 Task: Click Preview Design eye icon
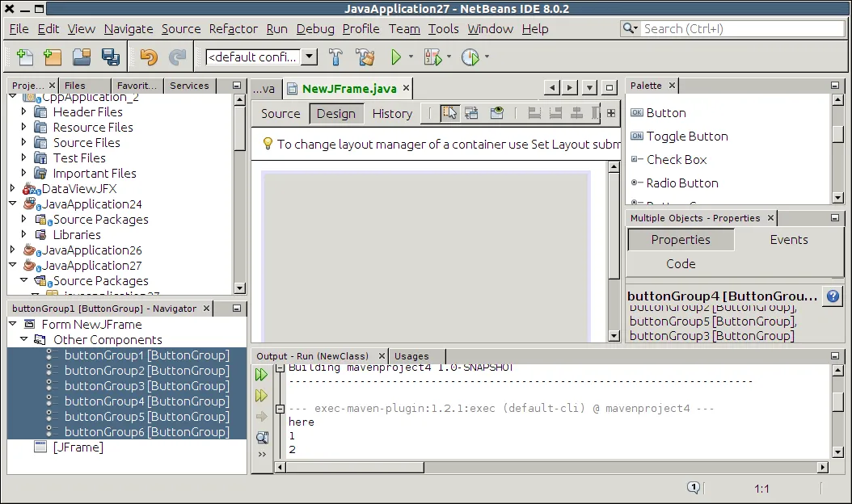pos(496,113)
